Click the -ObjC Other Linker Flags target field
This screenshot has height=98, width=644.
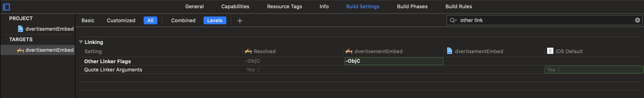coord(394,61)
